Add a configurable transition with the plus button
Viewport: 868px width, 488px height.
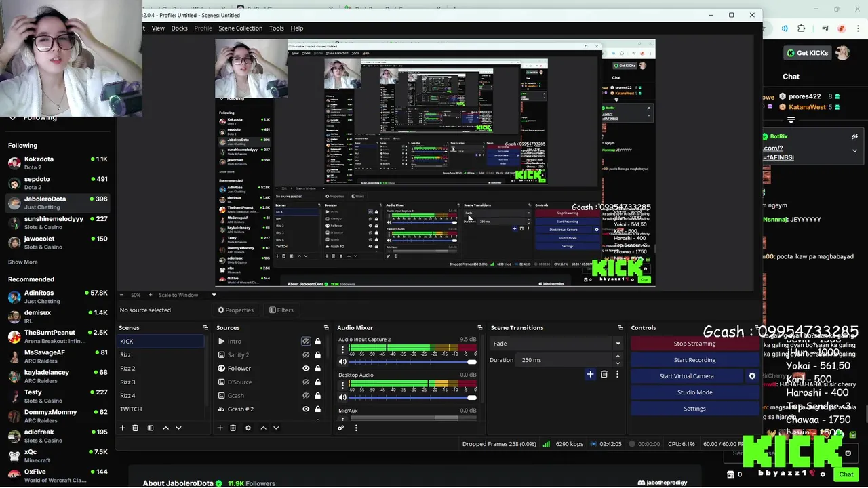[590, 374]
